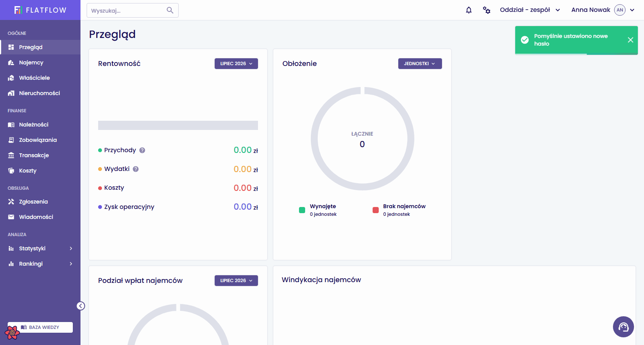Open the notifications bell
This screenshot has height=345, width=644.
tap(468, 10)
